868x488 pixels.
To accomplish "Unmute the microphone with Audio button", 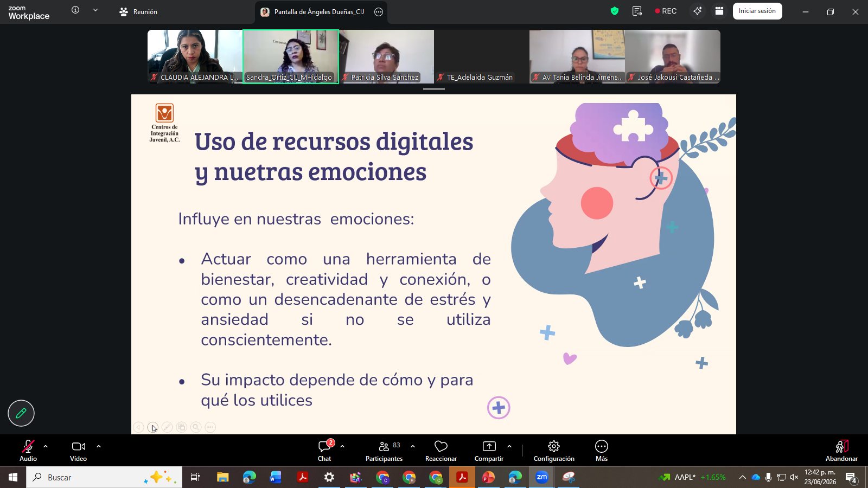I will 28,451.
